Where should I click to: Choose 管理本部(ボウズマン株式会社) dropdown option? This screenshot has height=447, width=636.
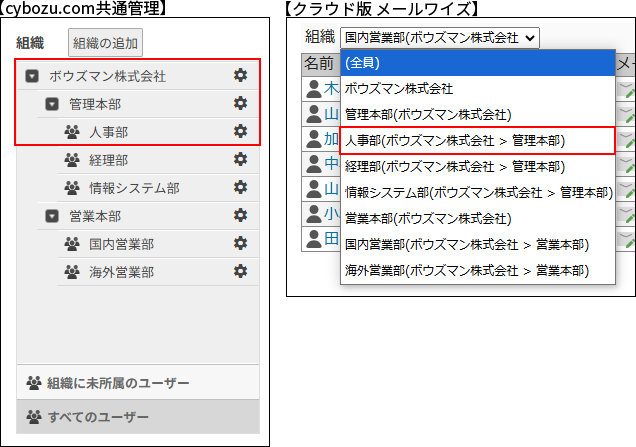478,115
